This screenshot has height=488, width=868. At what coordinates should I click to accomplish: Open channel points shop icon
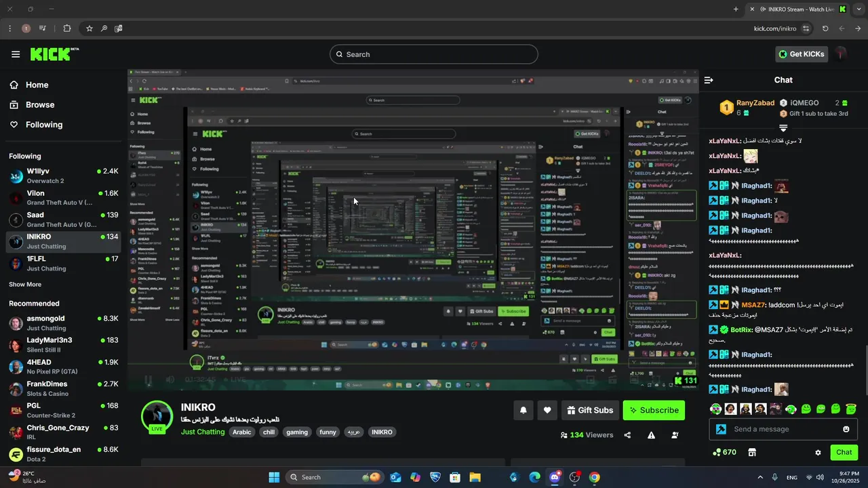pyautogui.click(x=752, y=452)
